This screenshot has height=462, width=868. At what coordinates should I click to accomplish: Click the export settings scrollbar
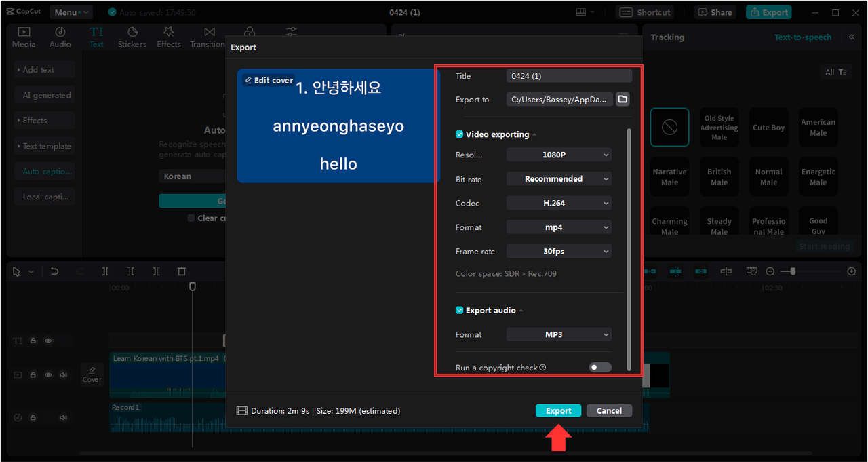coord(629,248)
